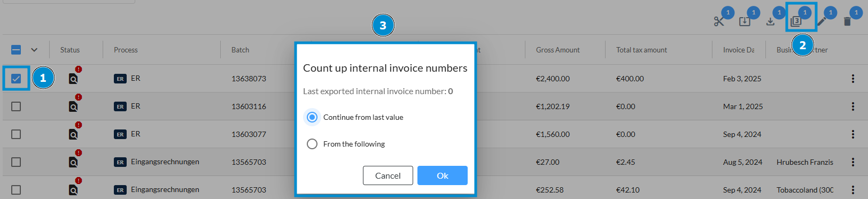Open the row menu for Feb 3, 2025 invoice
This screenshot has width=868, height=199.
click(853, 79)
